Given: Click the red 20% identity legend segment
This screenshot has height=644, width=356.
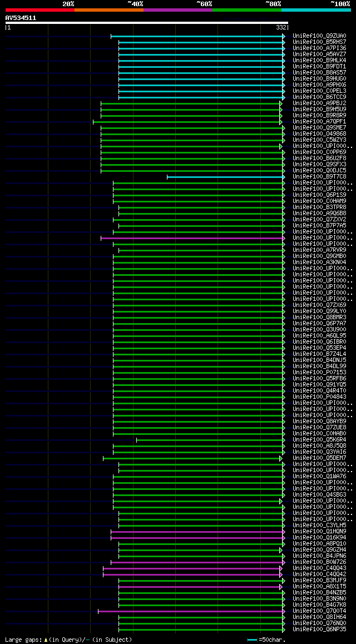Looking at the screenshot, I should coord(40,9).
